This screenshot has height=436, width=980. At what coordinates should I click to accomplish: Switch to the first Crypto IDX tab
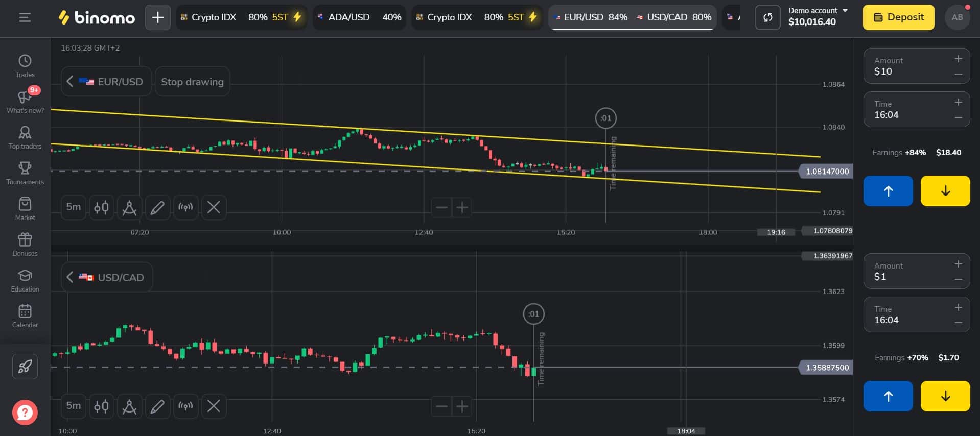[x=241, y=17]
